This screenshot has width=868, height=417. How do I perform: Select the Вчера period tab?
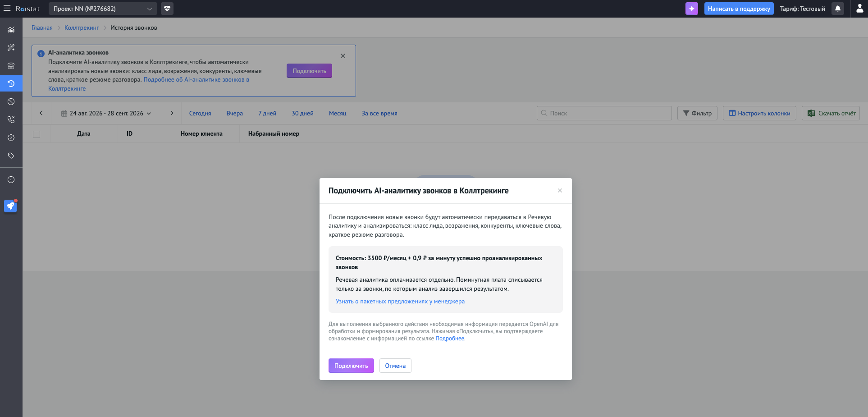[235, 114]
